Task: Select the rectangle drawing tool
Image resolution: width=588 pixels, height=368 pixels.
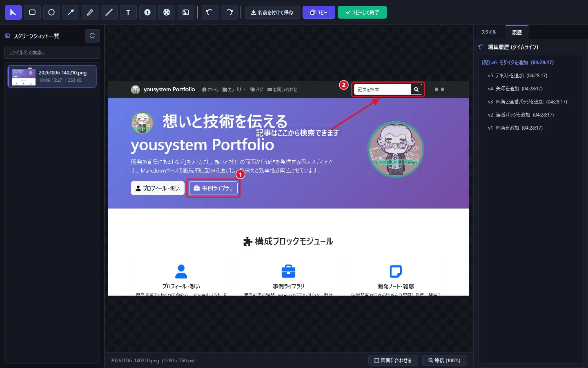Action: (x=32, y=12)
